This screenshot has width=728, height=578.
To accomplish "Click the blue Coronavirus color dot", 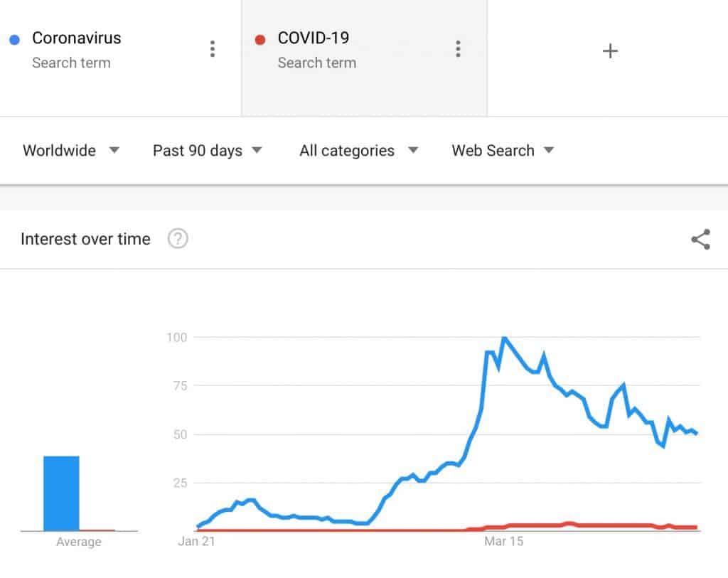I will [x=15, y=40].
